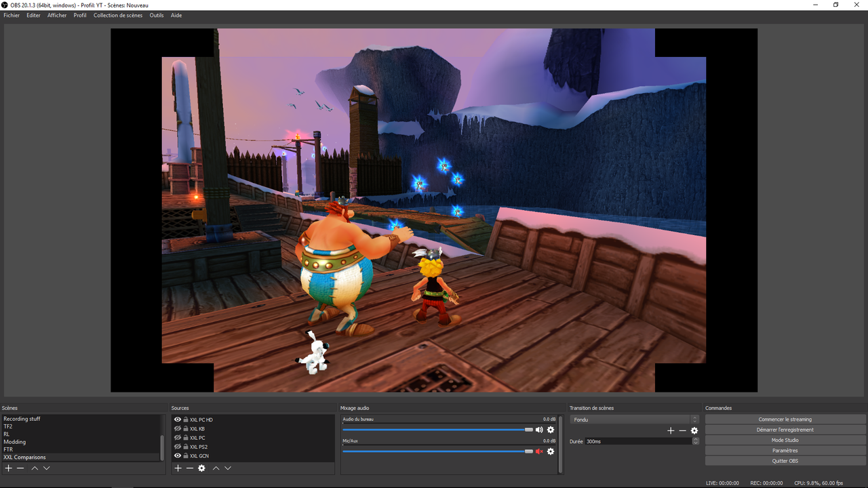
Task: Open Audio du bureau settings gear
Action: [x=551, y=430]
